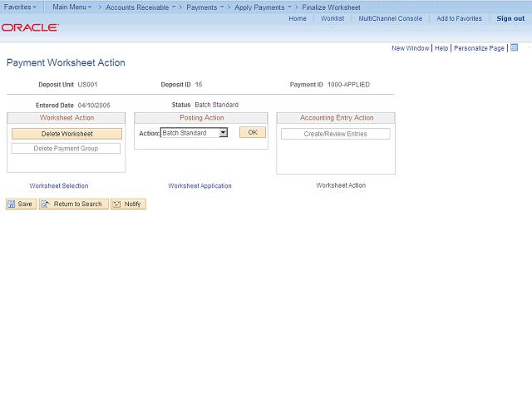532x399 pixels.
Task: Click Add to Favorites
Action: 459,18
